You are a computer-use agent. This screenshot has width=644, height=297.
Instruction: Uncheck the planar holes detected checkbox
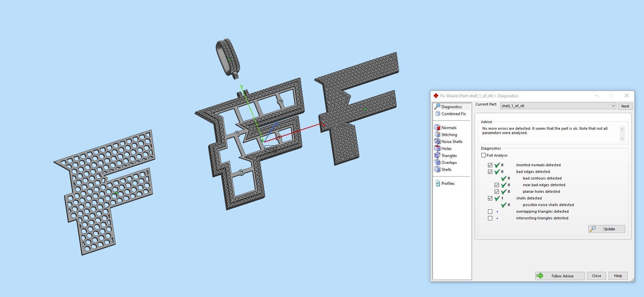pyautogui.click(x=497, y=191)
